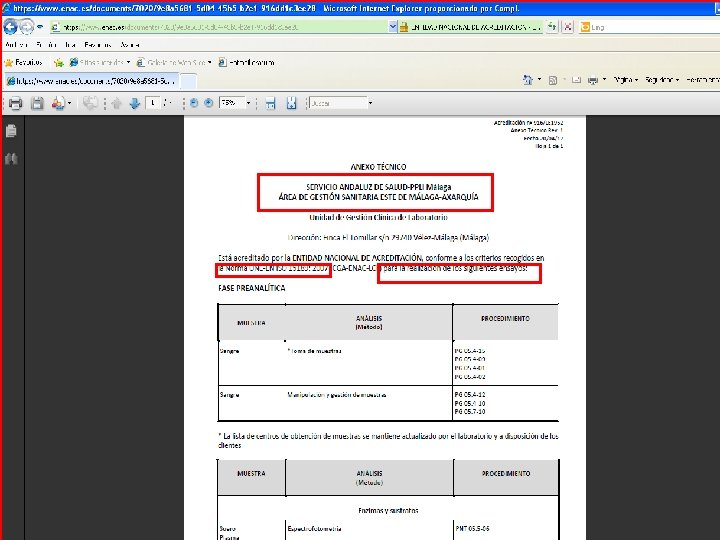
Task: Click the https address bar URL field
Action: tap(219, 27)
